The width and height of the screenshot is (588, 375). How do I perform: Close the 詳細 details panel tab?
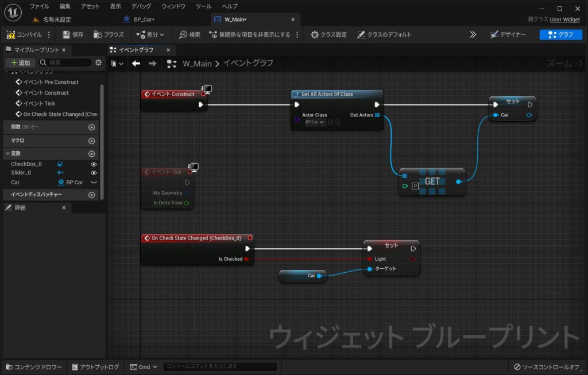coord(64,208)
